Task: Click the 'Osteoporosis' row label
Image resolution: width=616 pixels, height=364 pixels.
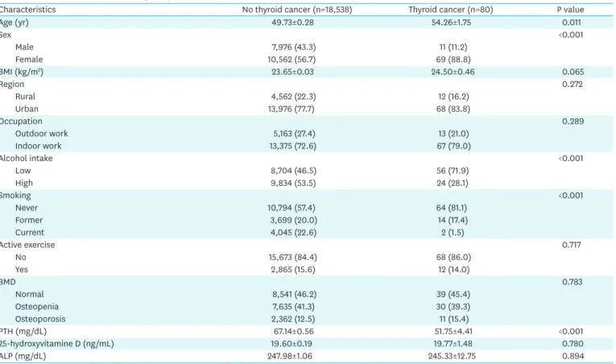Action: pyautogui.click(x=40, y=319)
